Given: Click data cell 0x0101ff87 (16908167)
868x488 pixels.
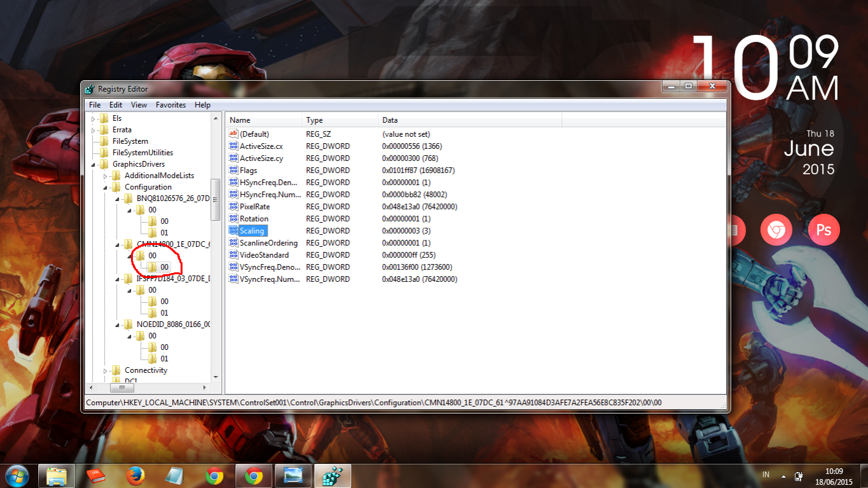Looking at the screenshot, I should point(418,171).
